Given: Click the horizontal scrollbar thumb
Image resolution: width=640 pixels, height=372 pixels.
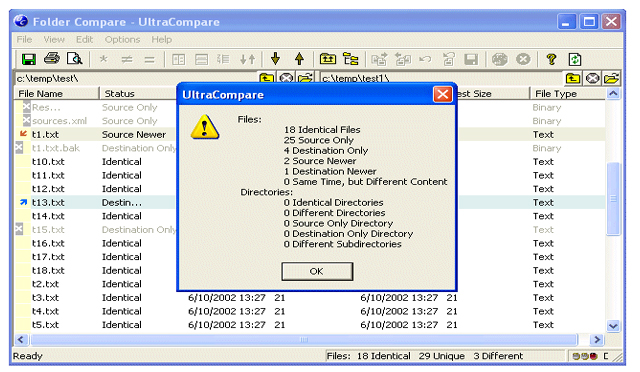Looking at the screenshot, I should 304,340.
